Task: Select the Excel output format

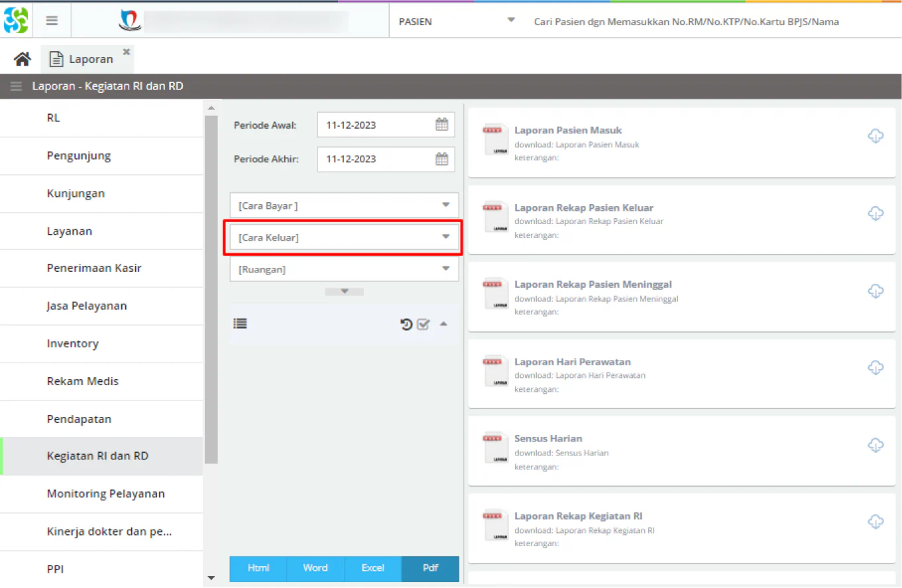Action: [373, 568]
